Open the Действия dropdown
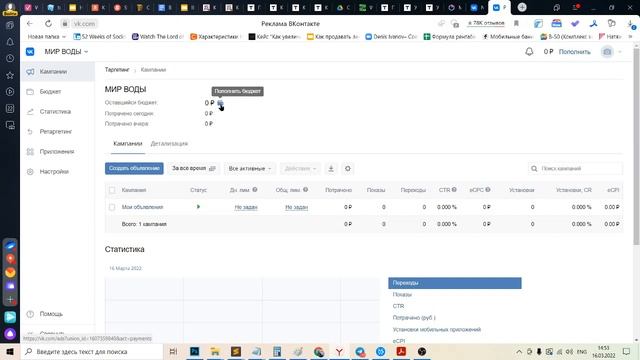Screen dimensions: 640x360 pos(300,169)
